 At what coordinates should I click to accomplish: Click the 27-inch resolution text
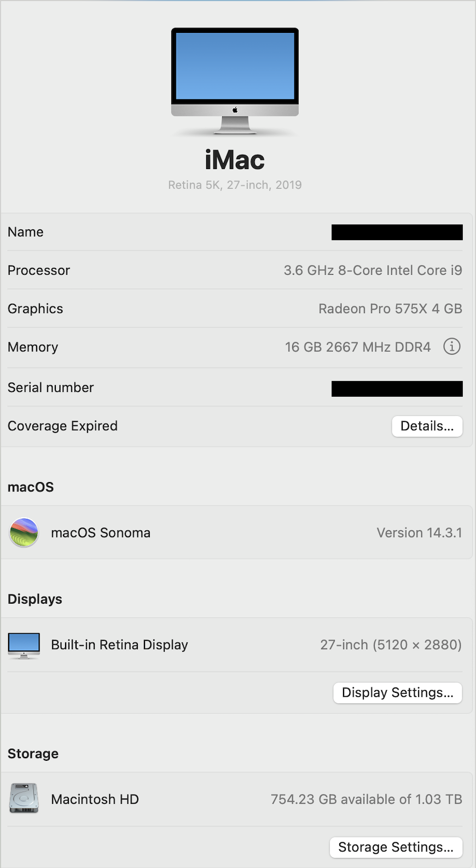[x=391, y=645]
